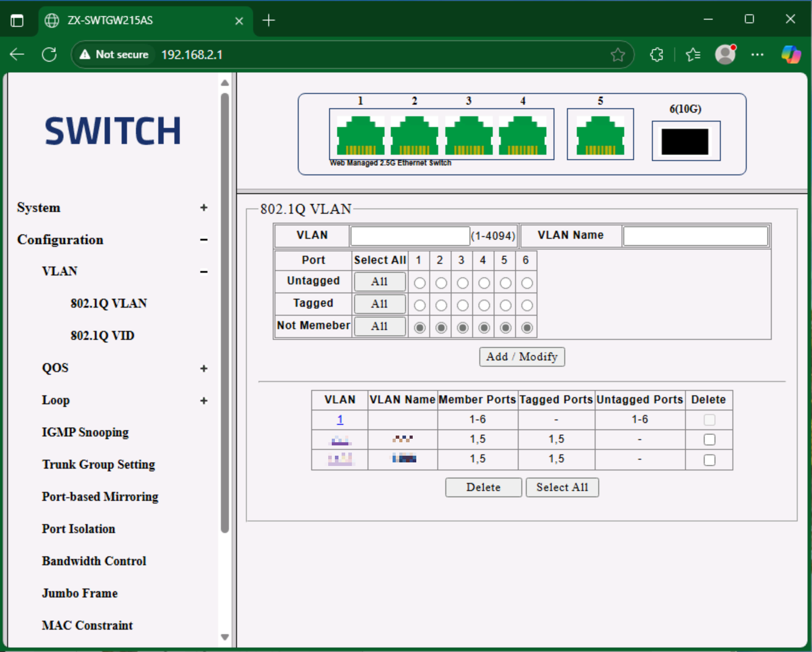Expand the System menu section
This screenshot has height=652, width=812.
203,207
